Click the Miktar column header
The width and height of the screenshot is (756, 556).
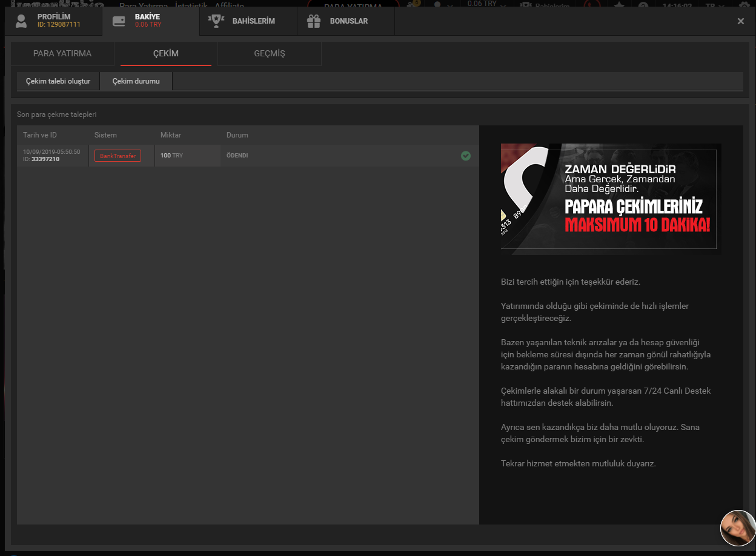(x=171, y=135)
